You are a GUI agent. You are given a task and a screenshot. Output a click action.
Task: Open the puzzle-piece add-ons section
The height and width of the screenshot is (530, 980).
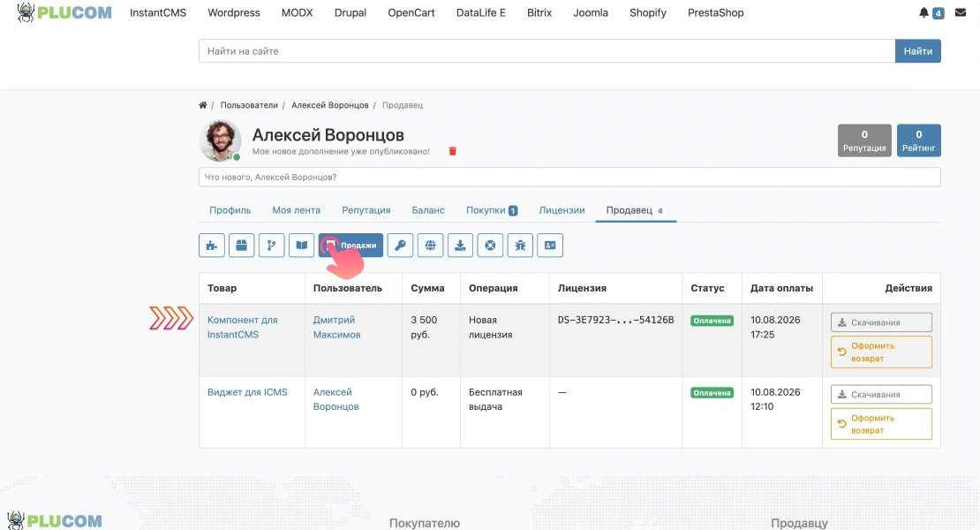click(x=212, y=245)
